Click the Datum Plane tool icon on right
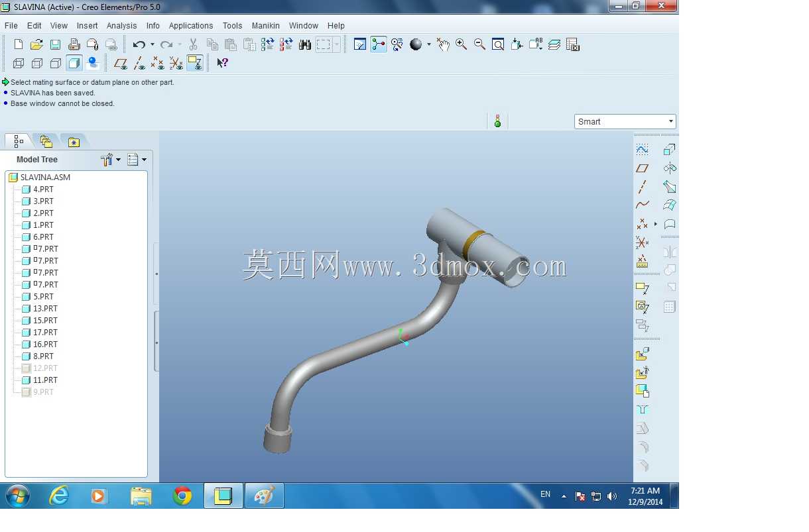This screenshot has width=809, height=532. (x=642, y=168)
